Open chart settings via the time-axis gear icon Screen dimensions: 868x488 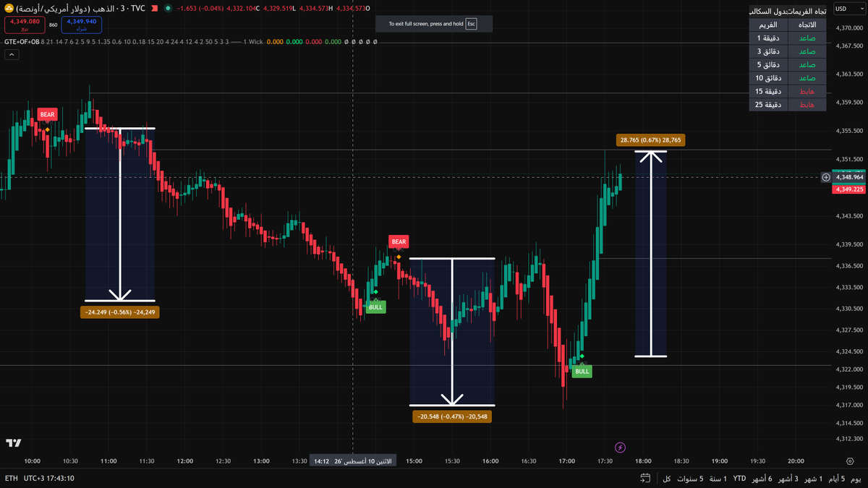(x=849, y=460)
